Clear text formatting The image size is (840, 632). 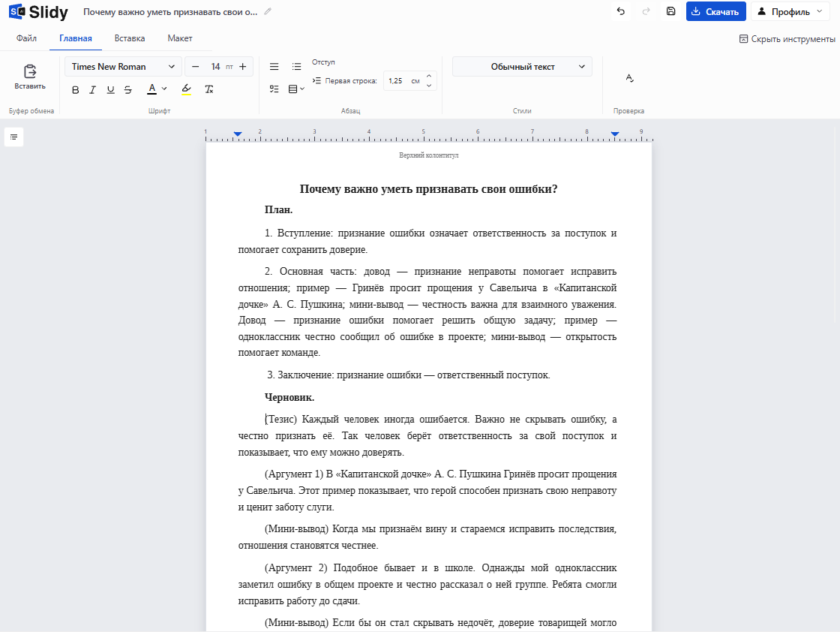(x=209, y=89)
